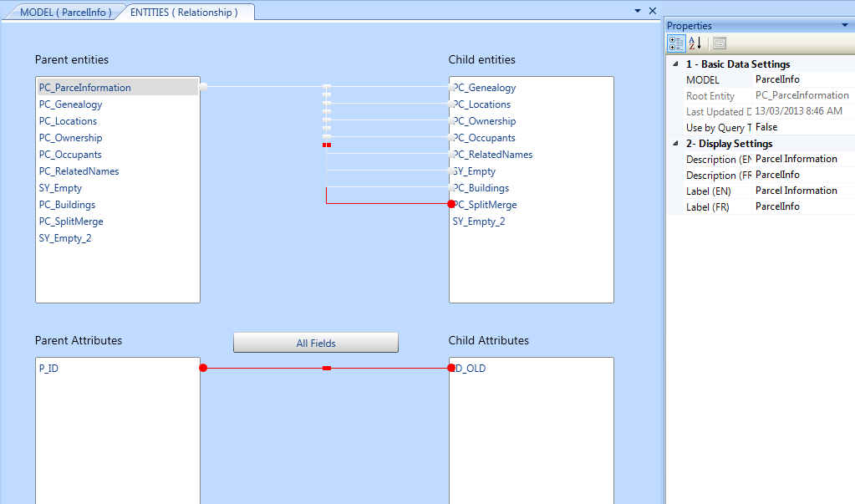Collapse the Display Settings section
This screenshot has width=855, height=504.
tap(674, 144)
